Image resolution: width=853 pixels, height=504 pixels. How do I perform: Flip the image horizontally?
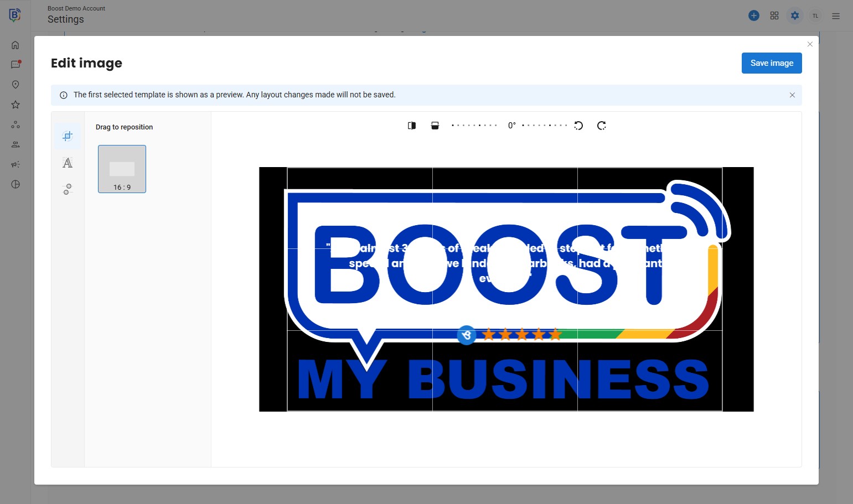pos(412,126)
